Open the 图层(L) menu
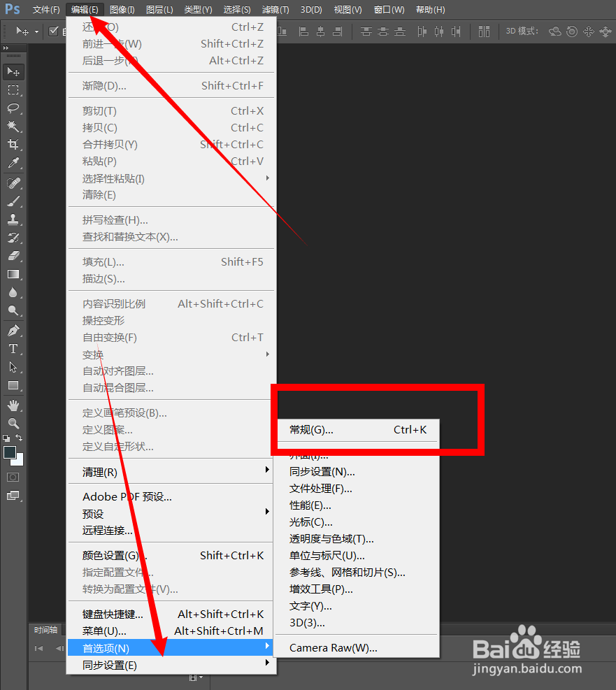The height and width of the screenshot is (690, 616). 159,10
